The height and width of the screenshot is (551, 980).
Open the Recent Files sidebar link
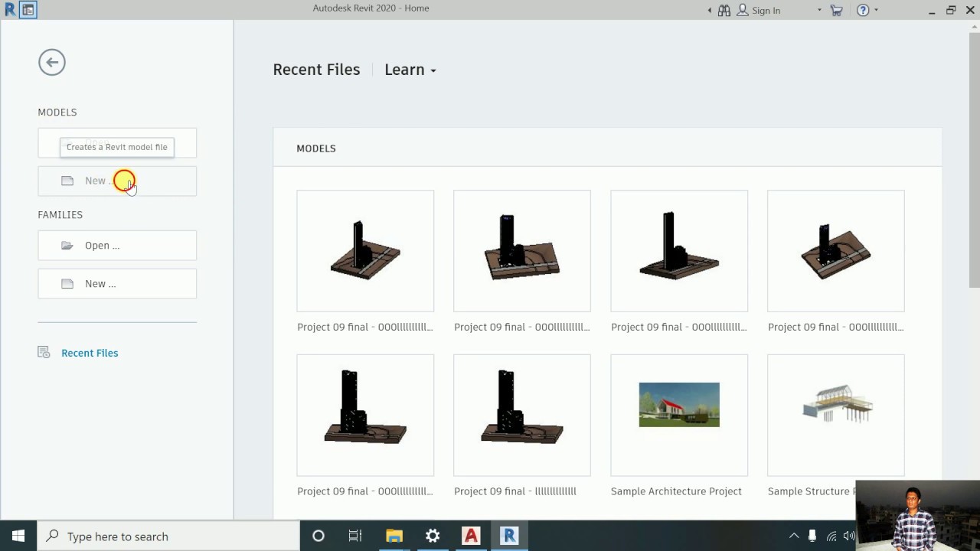pyautogui.click(x=90, y=353)
